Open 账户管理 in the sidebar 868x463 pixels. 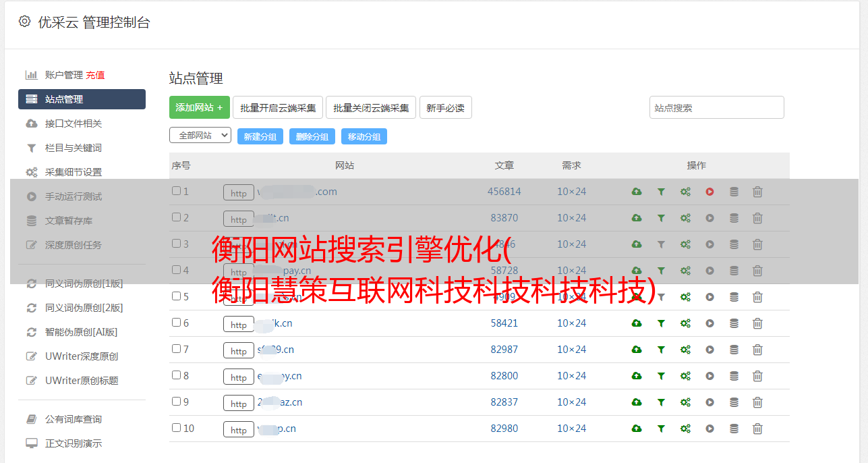coord(63,75)
